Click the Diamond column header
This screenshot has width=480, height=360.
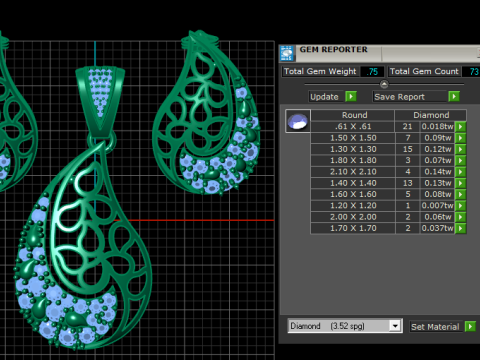click(x=431, y=115)
